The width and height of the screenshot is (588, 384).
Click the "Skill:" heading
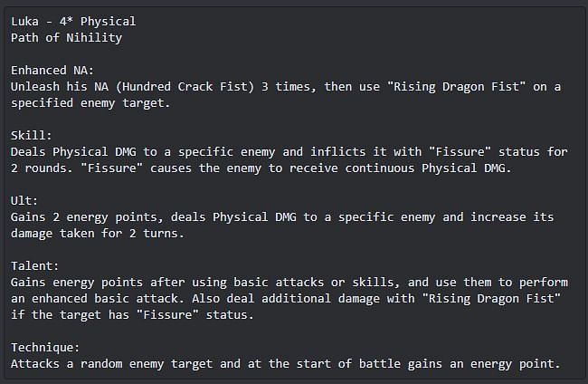[x=31, y=136]
